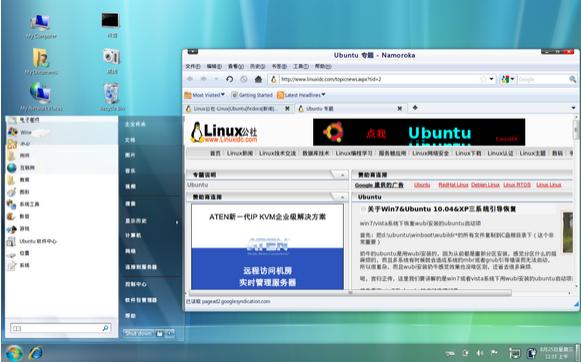Click the search magnifier in Google box
This screenshot has height=362, width=581.
(x=572, y=79)
